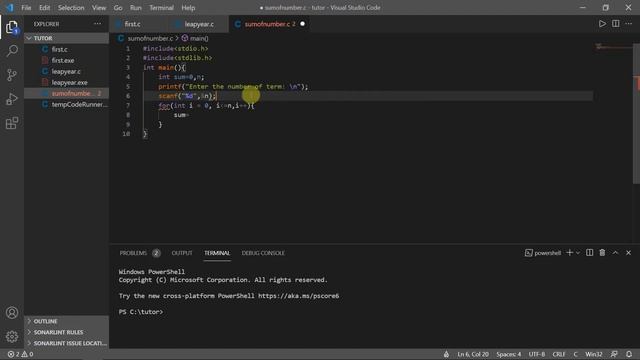Select first.exe in the explorer tree
The height and width of the screenshot is (360, 640).
[67, 60]
